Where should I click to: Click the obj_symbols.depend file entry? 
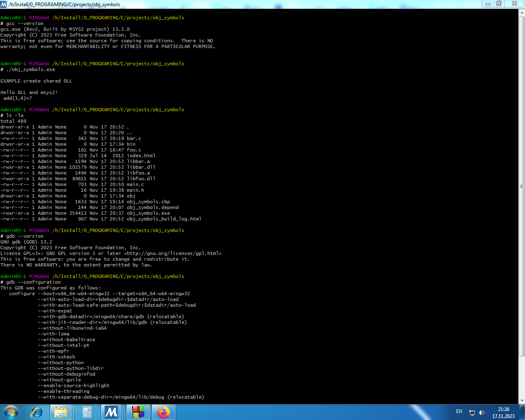89,207
